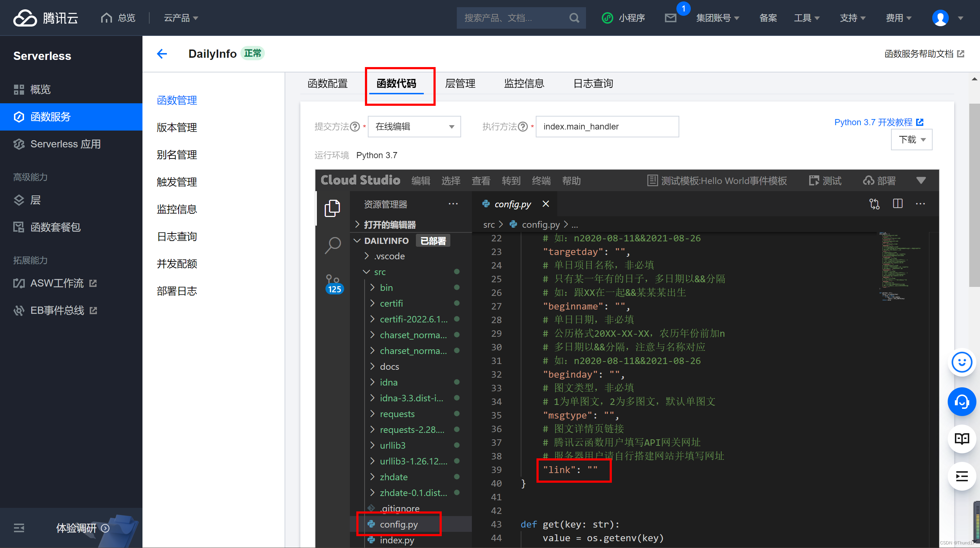980x548 pixels.
Task: Switch to the 函数配置 tab
Action: (x=328, y=83)
